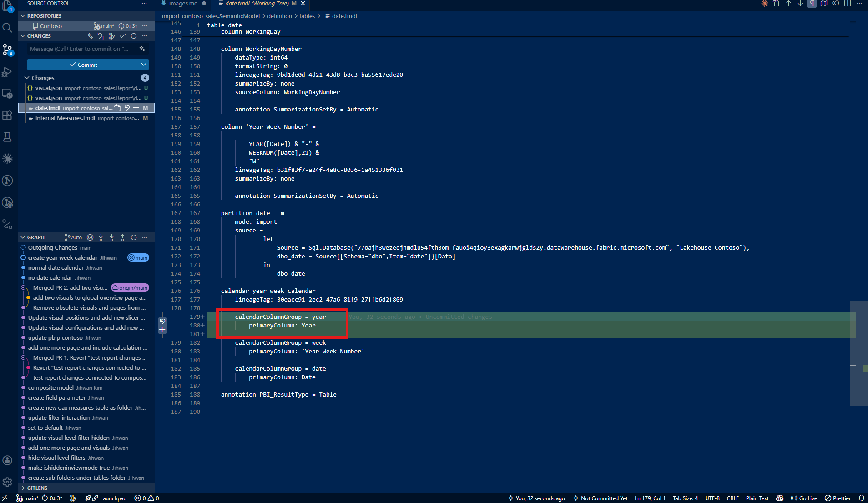Open the Remote Explorer view

coord(7,94)
